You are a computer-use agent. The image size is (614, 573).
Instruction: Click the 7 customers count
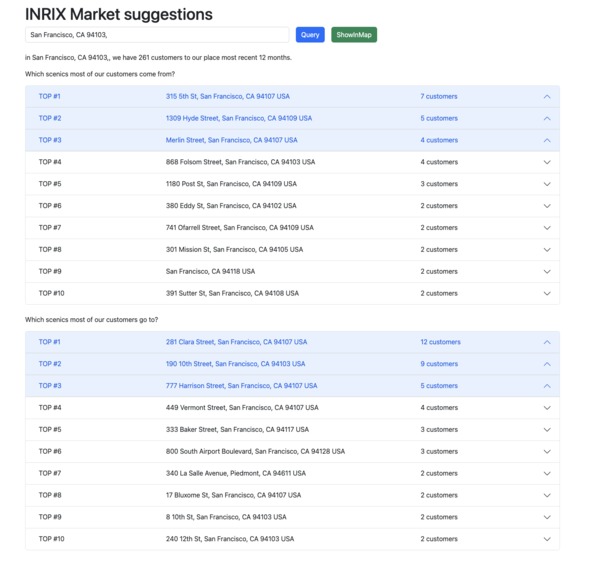[439, 96]
